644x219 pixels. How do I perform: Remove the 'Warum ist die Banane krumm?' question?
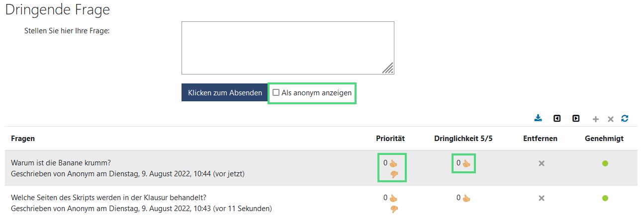coord(542,163)
